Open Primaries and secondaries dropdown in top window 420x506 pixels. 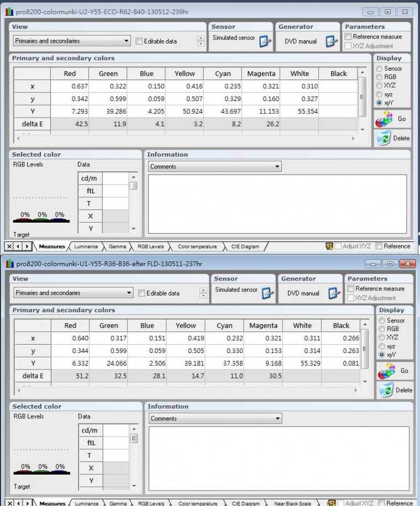72,41
